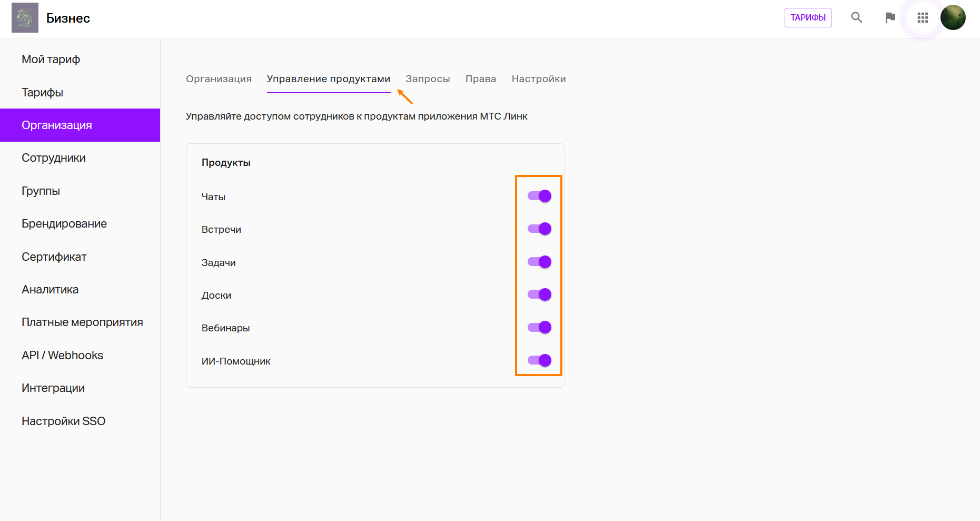Click the Вебинары product label
The image size is (980, 521).
(x=225, y=328)
